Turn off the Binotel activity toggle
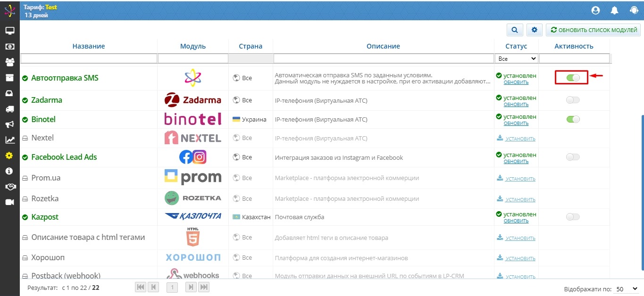This screenshot has width=644, height=296. 573,119
